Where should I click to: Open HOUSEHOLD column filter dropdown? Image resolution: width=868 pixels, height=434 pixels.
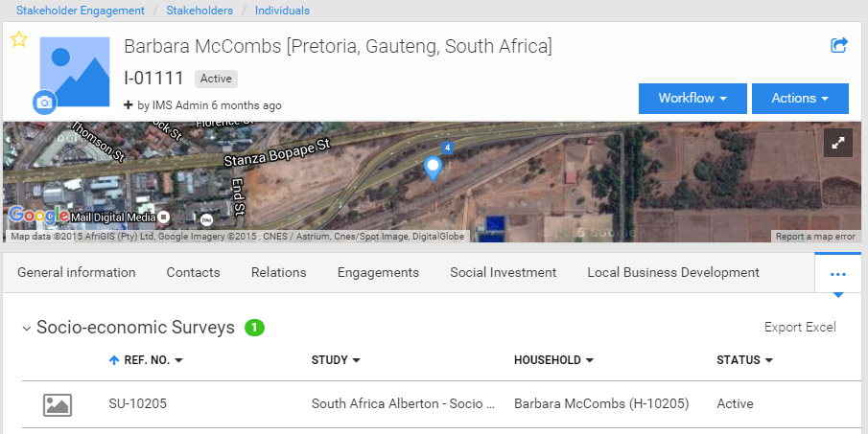tap(590, 360)
